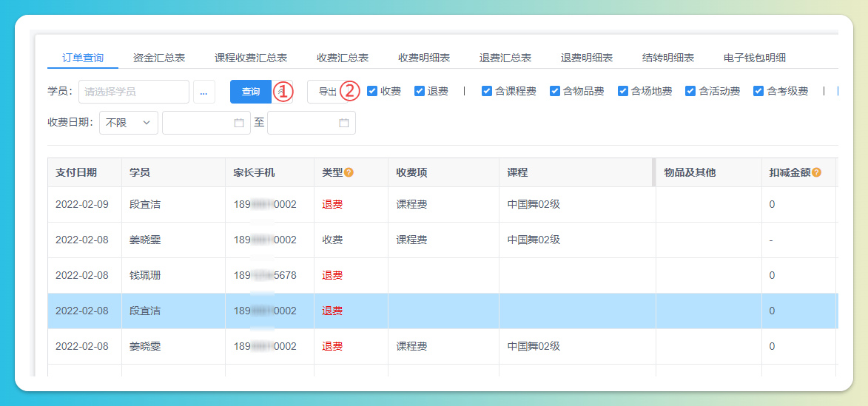Click the dash value in 扣减金额 column
This screenshot has height=406, width=868.
click(x=771, y=240)
